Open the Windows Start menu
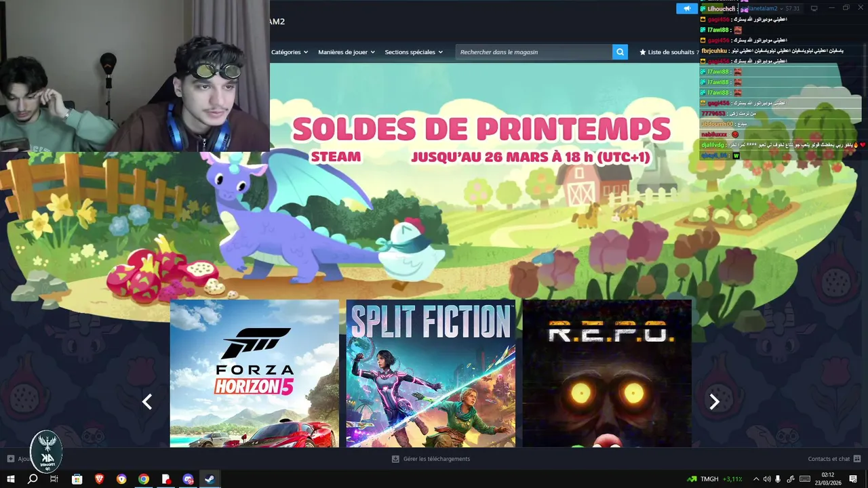Viewport: 868px width, 488px height. pyautogui.click(x=11, y=479)
